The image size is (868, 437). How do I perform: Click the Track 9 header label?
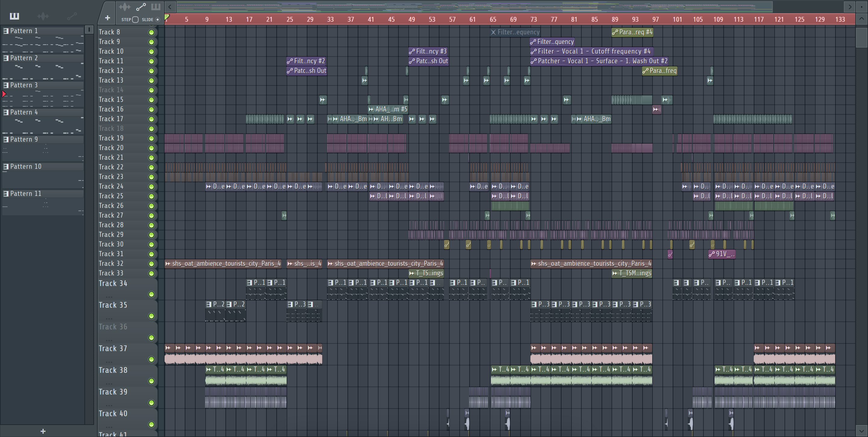click(109, 42)
